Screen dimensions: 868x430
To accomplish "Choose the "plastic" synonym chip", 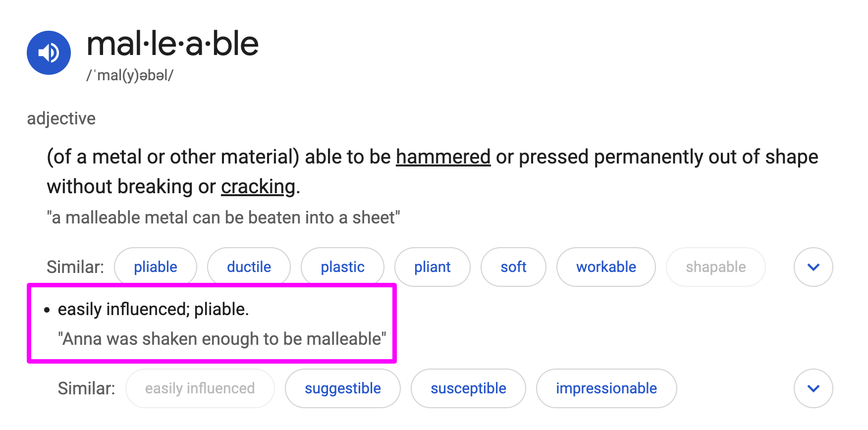I will [x=342, y=267].
